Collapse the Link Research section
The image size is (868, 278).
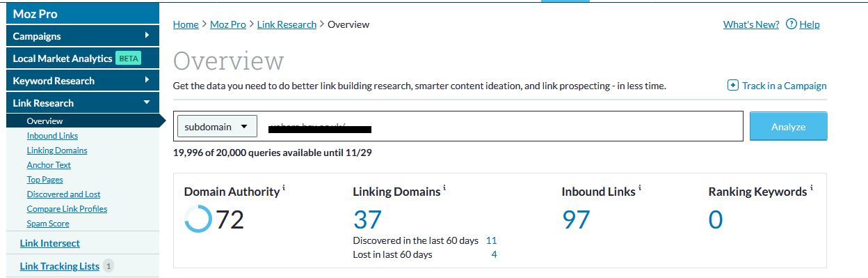pos(147,102)
